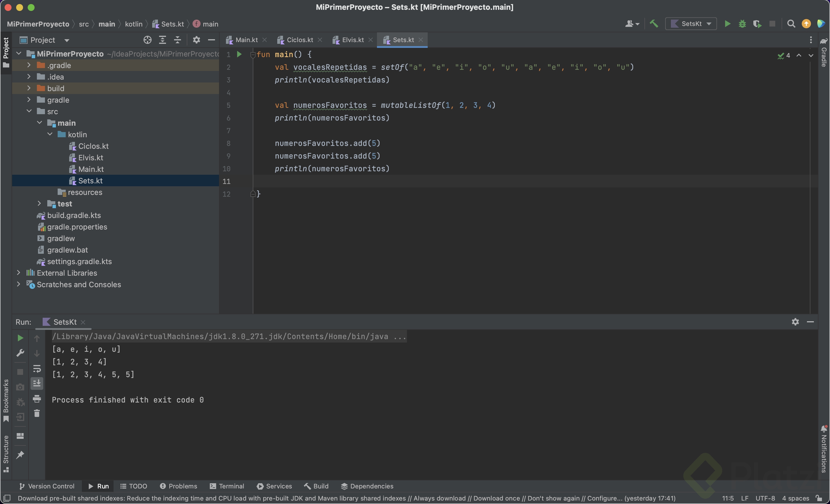Click the green Run button in top toolbar
This screenshot has width=830, height=504.
(x=727, y=24)
